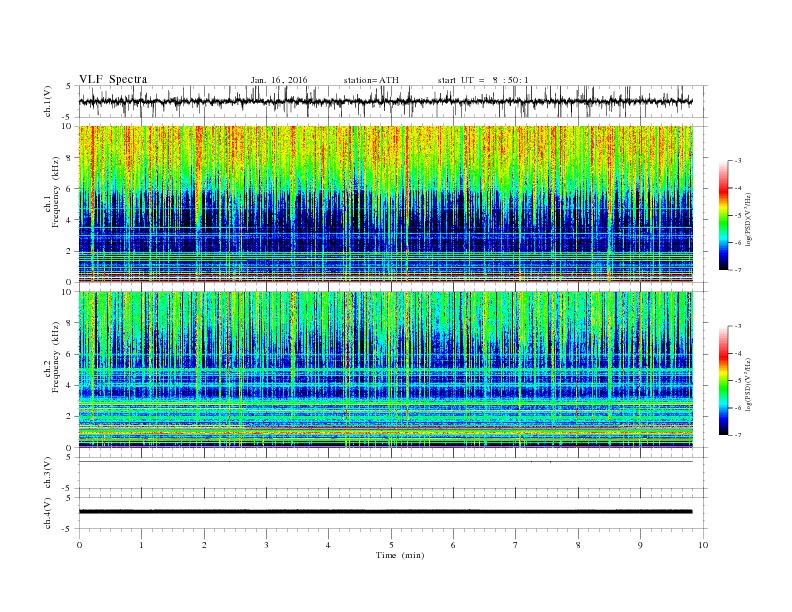Click the ch.3 flat voltage trace panel
The height and width of the screenshot is (612, 792).
click(393, 473)
